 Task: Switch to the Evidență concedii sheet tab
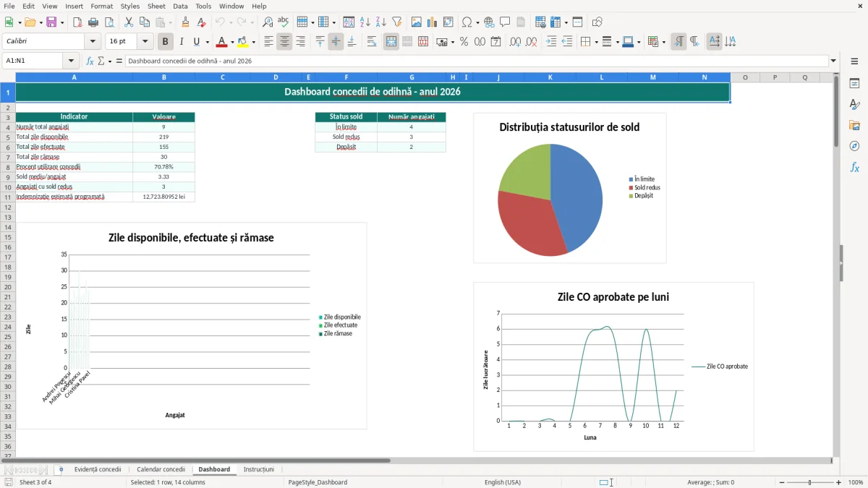tap(98, 469)
